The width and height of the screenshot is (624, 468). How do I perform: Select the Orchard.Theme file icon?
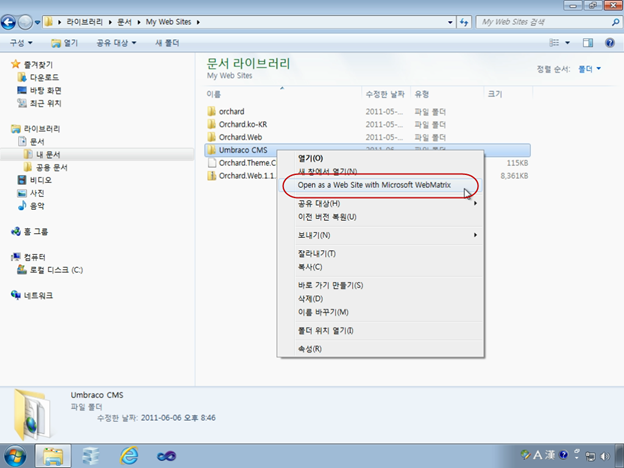(x=212, y=163)
